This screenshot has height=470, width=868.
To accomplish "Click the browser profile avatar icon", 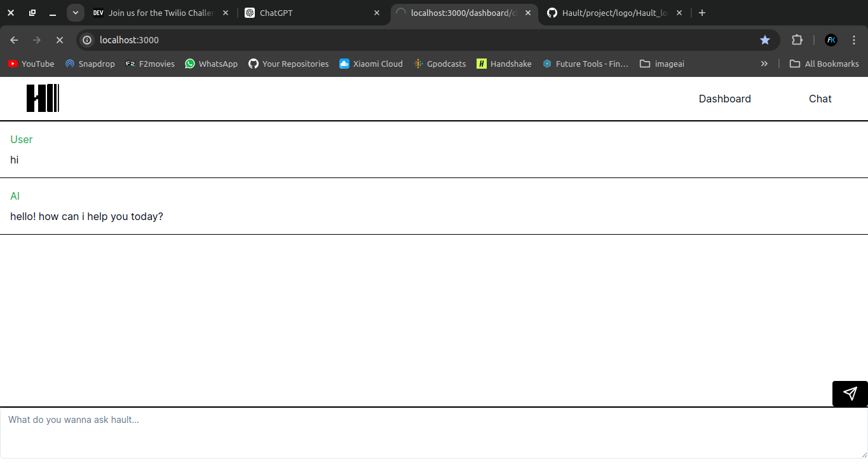I will pos(831,39).
